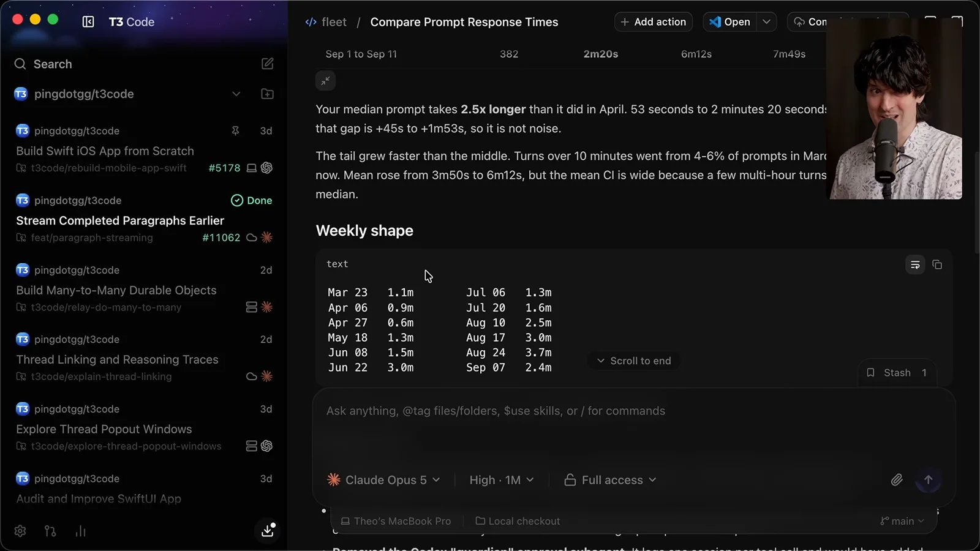Click the Weekly shape heading
The image size is (980, 551).
pos(364,231)
